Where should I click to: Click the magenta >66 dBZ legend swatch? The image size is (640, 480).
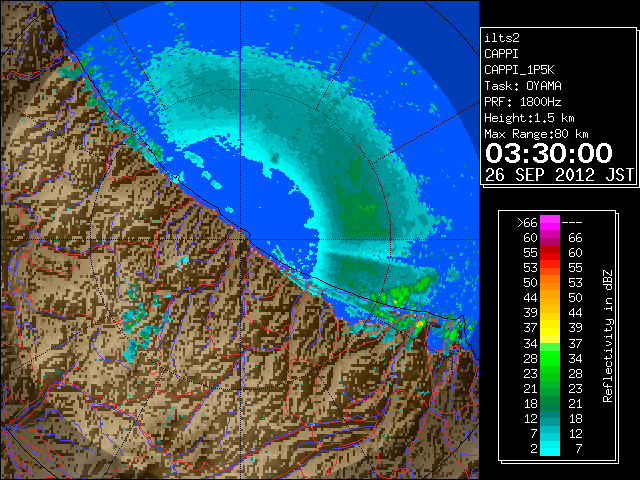click(550, 223)
